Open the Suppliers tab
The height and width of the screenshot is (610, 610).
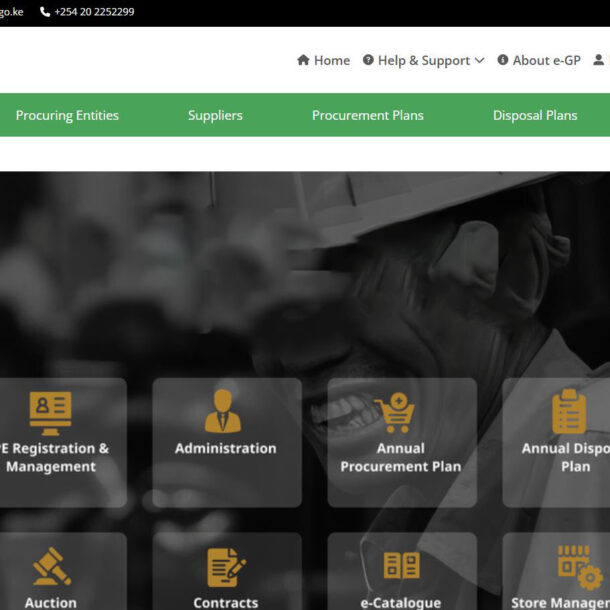tap(215, 116)
